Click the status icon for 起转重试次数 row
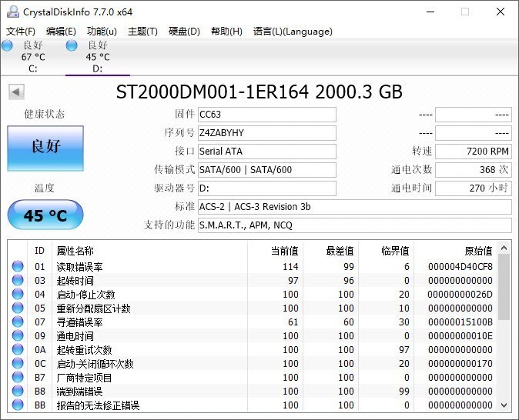 pyautogui.click(x=18, y=349)
